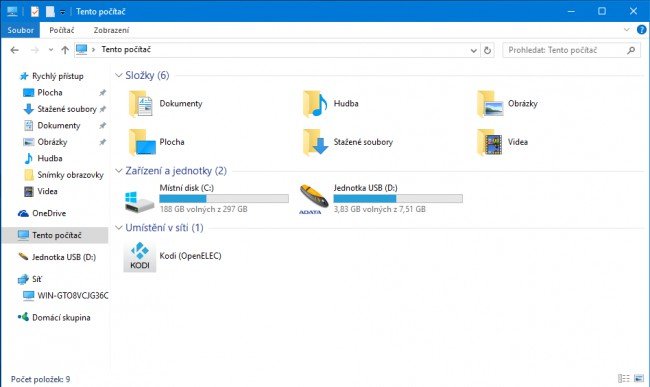Select the Místní disk (C:) drive icon
Viewport: 650px width, 387px height.
[x=139, y=202]
